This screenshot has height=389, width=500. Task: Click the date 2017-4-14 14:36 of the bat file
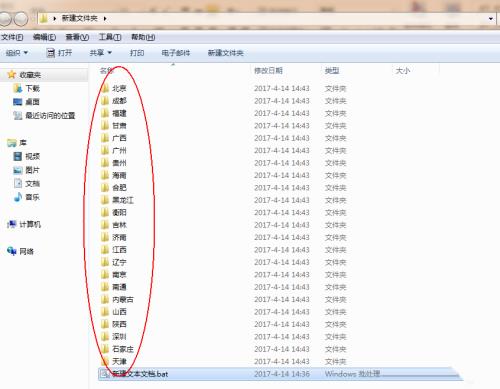click(x=282, y=374)
